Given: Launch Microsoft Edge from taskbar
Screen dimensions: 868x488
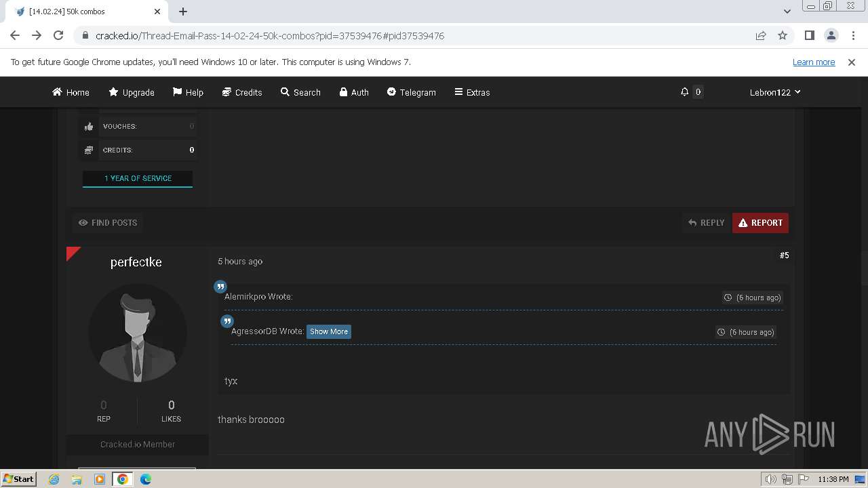Looking at the screenshot, I should [145, 479].
